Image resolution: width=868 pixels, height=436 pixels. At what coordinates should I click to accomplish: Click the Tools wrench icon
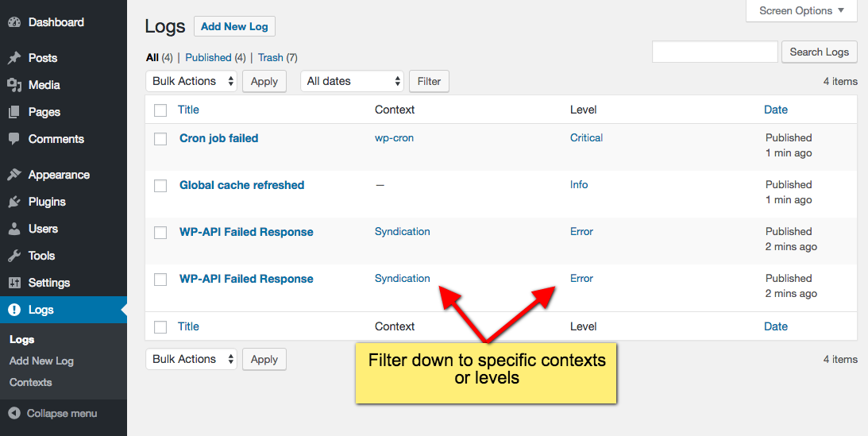14,256
